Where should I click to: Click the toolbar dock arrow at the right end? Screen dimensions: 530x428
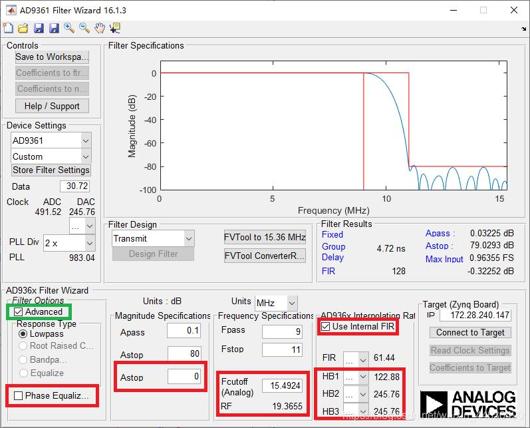(x=524, y=29)
